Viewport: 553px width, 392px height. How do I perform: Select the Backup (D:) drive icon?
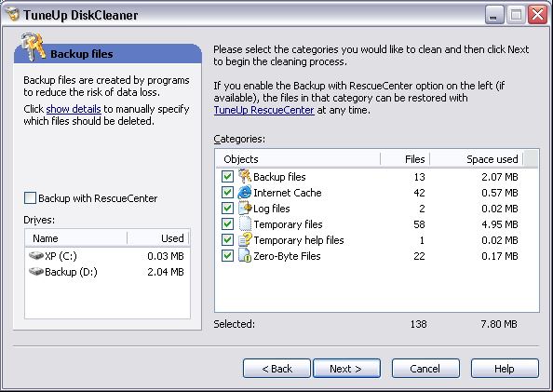(36, 271)
